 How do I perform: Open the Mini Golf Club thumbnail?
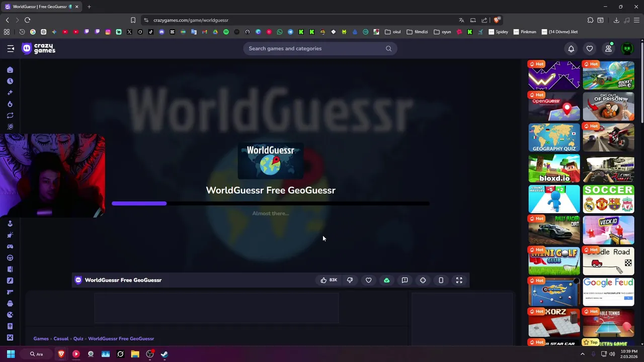pos(554,261)
